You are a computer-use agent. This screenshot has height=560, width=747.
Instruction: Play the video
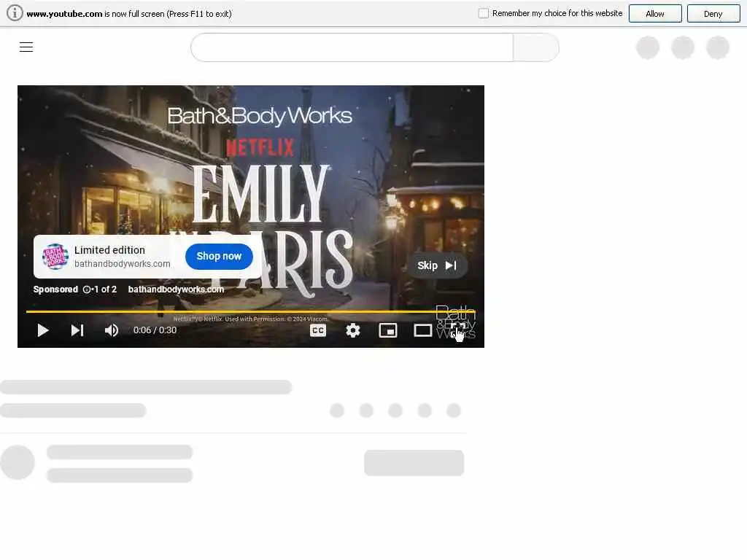point(43,330)
